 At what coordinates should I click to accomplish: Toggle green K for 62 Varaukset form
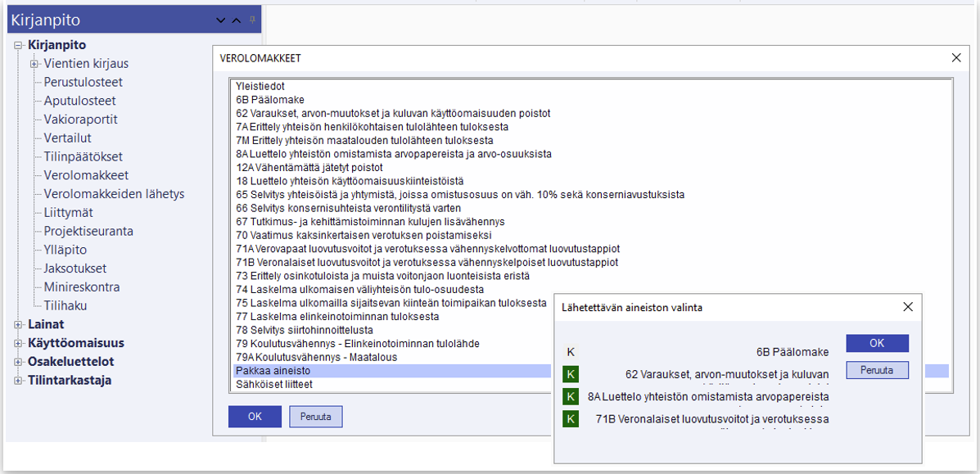[571, 375]
